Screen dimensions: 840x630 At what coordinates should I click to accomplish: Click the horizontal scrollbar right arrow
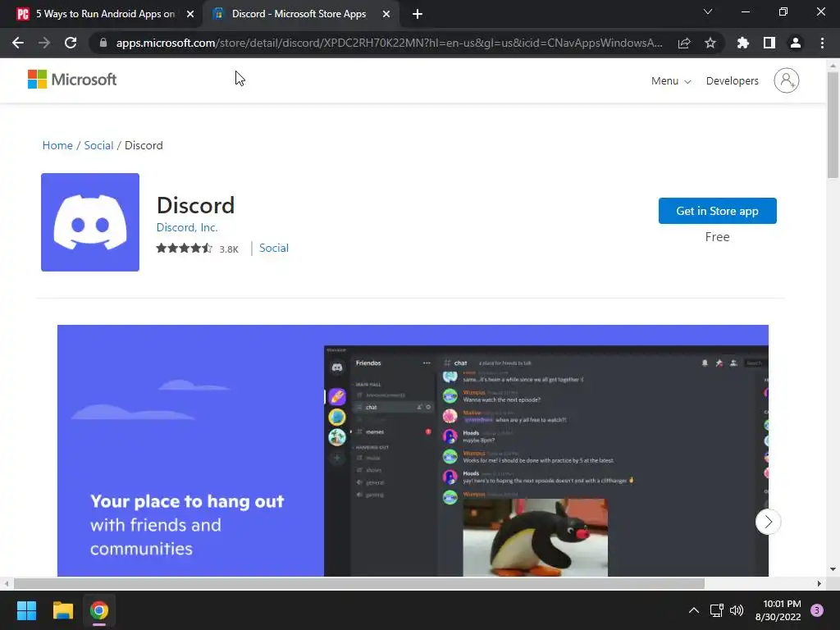[819, 583]
